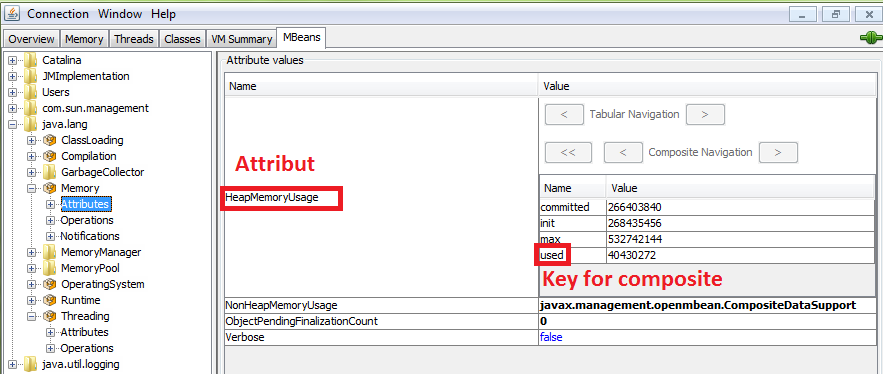
Task: Open the Help menu
Action: point(163,14)
